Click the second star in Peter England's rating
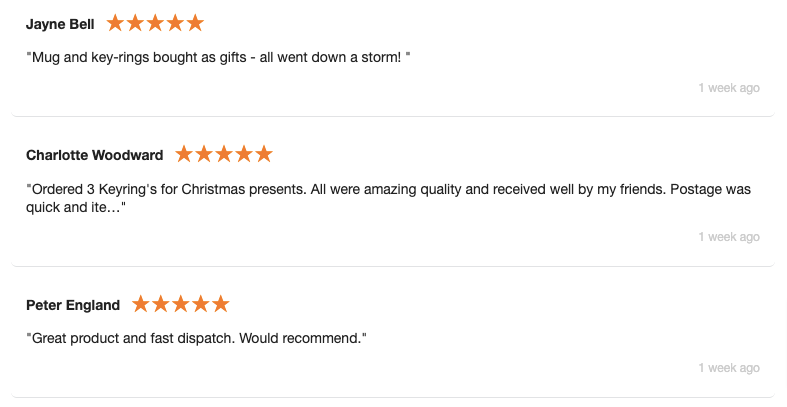Image resolution: width=787 pixels, height=407 pixels. (161, 304)
